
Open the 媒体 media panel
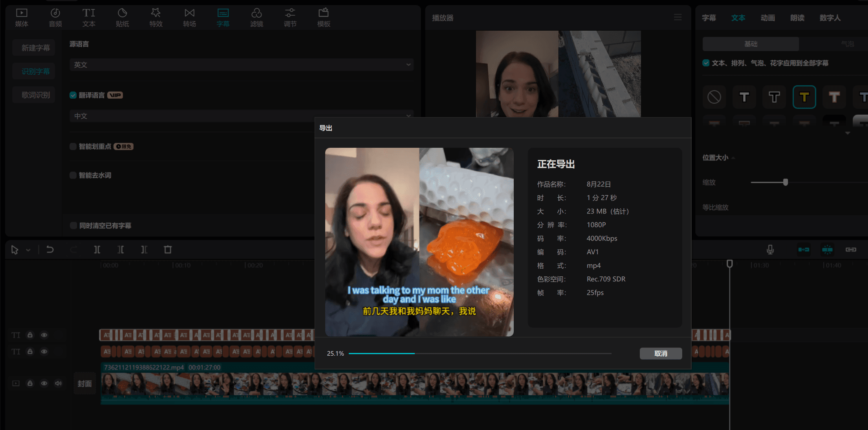click(x=21, y=17)
